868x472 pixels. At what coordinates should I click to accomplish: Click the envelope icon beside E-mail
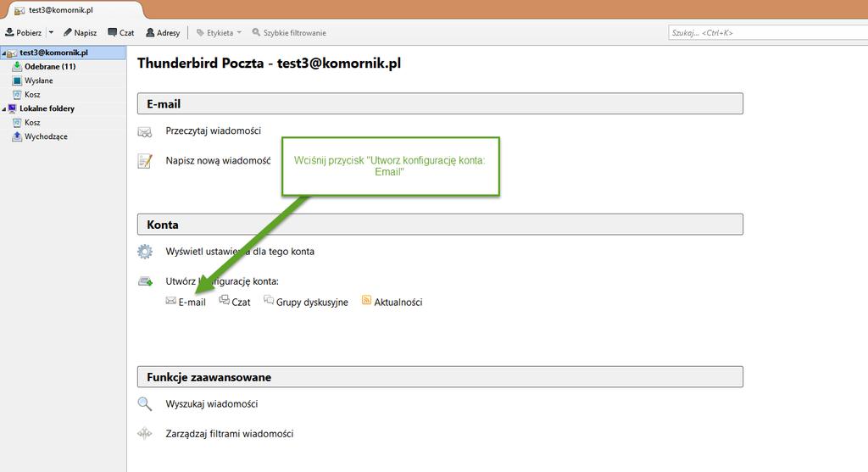pos(171,301)
